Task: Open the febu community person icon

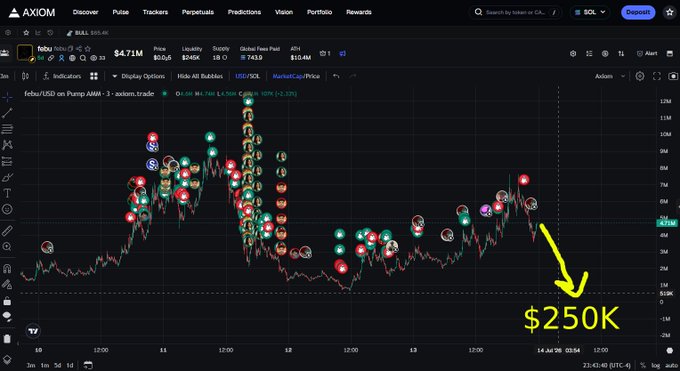Action: click(62, 58)
